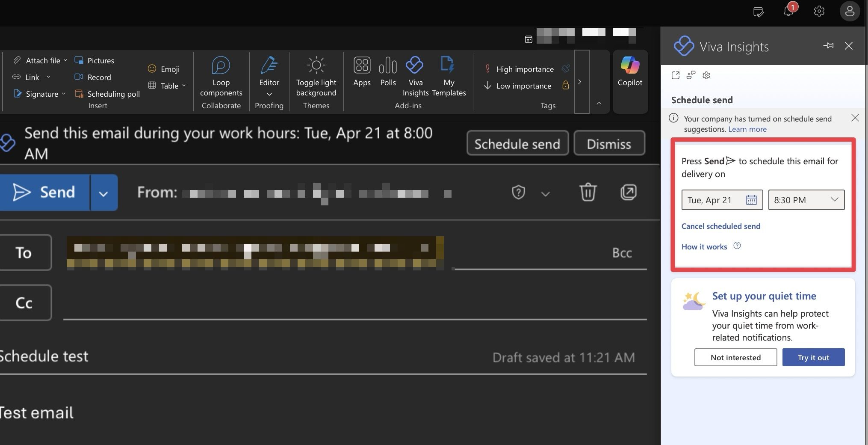Image resolution: width=868 pixels, height=445 pixels.
Task: Open the account profile avatar
Action: pos(850,11)
